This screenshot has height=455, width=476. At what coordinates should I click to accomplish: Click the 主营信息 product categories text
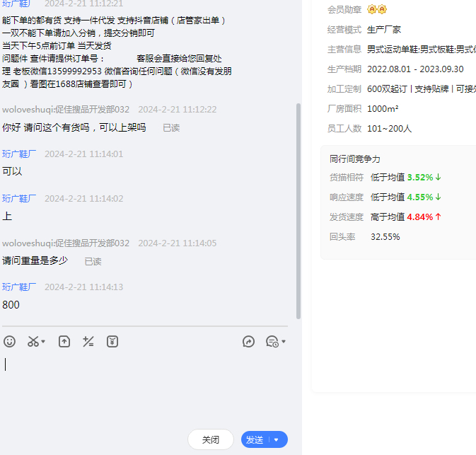point(421,50)
